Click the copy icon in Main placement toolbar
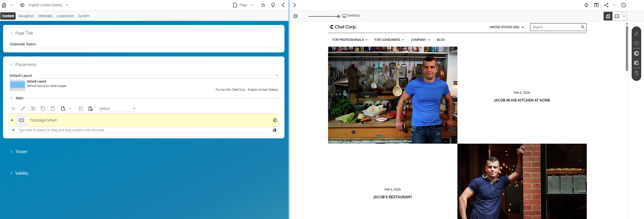The height and width of the screenshot is (219, 644). click(43, 109)
